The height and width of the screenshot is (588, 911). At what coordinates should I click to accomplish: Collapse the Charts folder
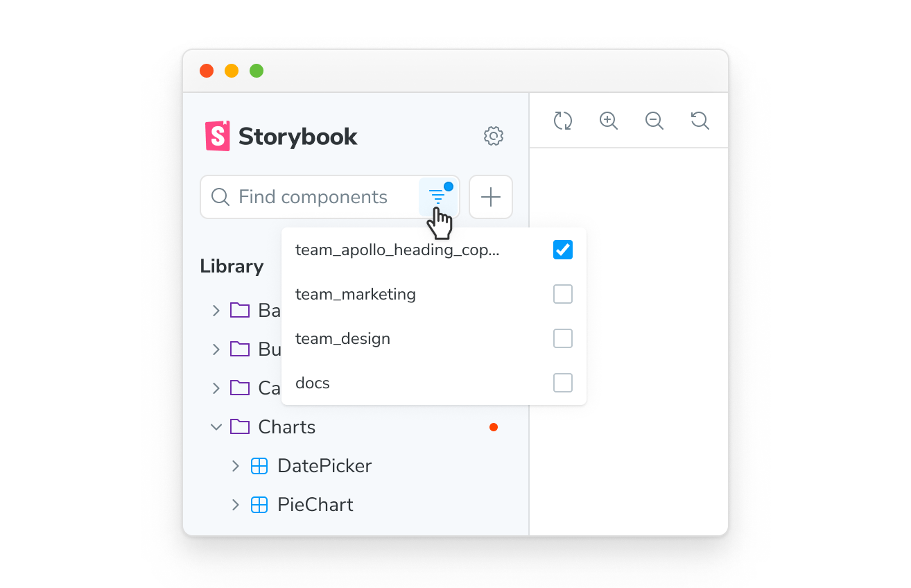tap(216, 427)
